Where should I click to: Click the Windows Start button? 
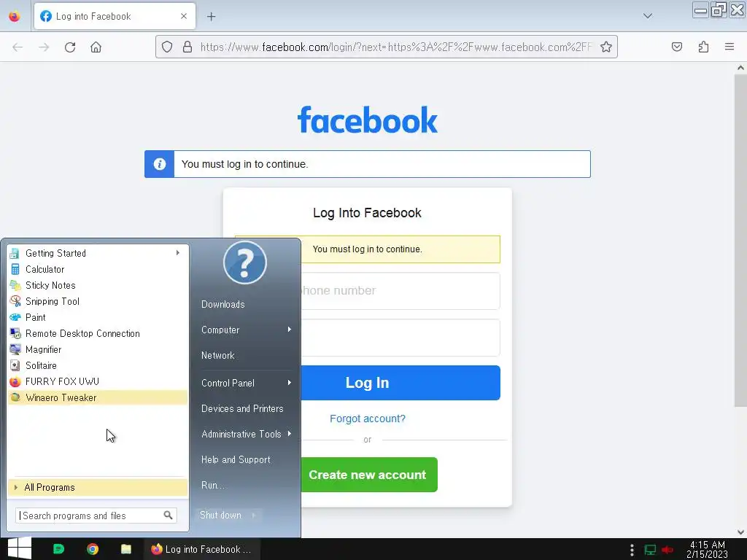[x=19, y=548]
